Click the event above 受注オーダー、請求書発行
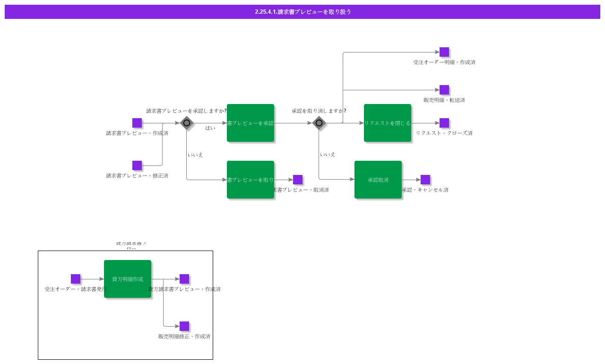 76,279
